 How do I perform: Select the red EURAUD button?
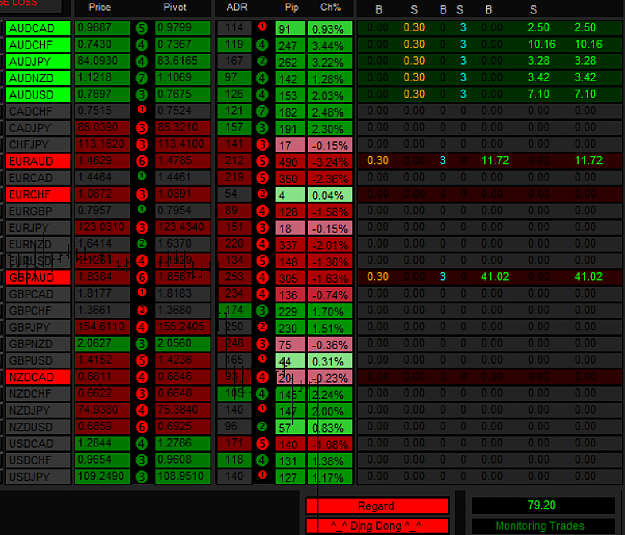click(38, 161)
